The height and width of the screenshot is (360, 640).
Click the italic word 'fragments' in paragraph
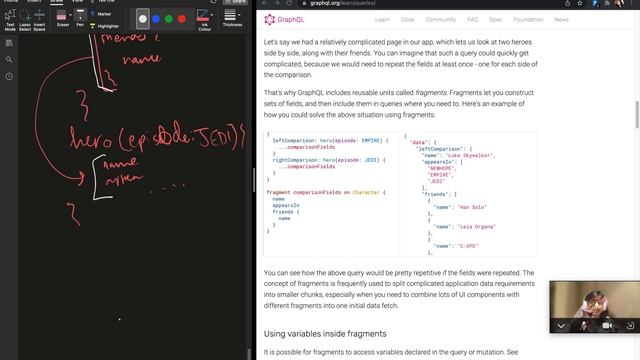point(431,93)
